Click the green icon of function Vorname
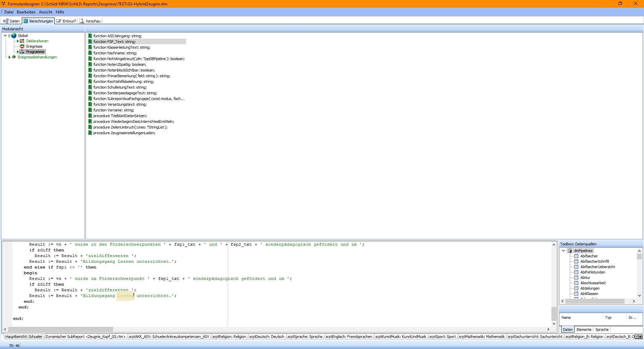644x349 pixels. tap(90, 110)
